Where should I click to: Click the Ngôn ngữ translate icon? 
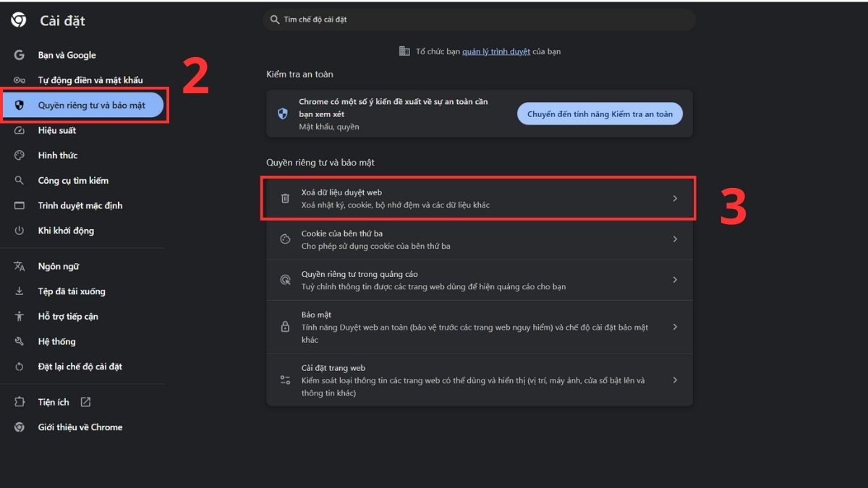20,267
